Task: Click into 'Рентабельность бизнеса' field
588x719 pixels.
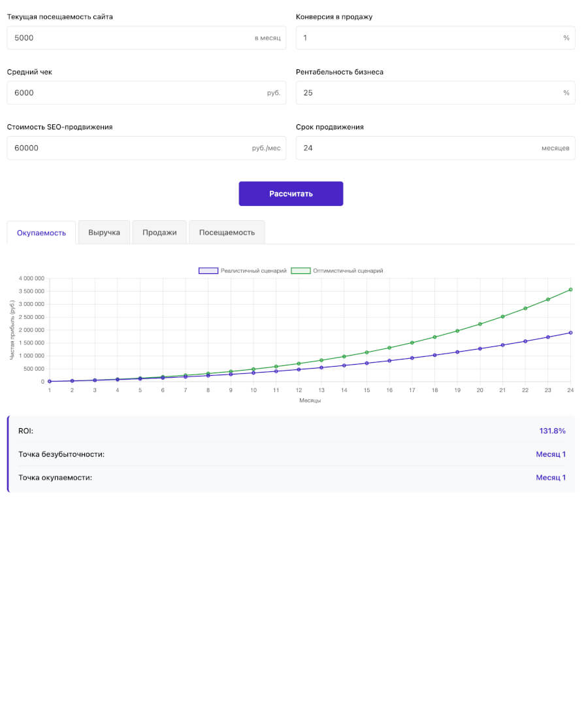Action: (425, 93)
